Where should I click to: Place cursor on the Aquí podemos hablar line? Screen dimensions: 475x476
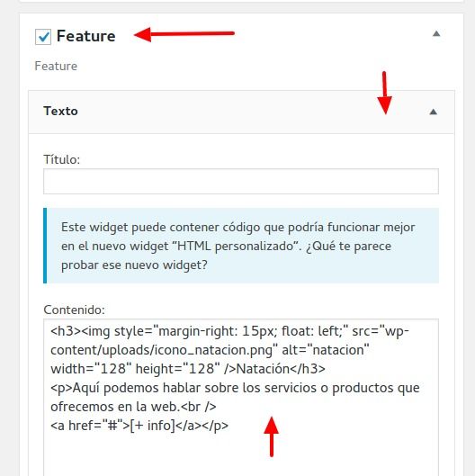click(235, 388)
